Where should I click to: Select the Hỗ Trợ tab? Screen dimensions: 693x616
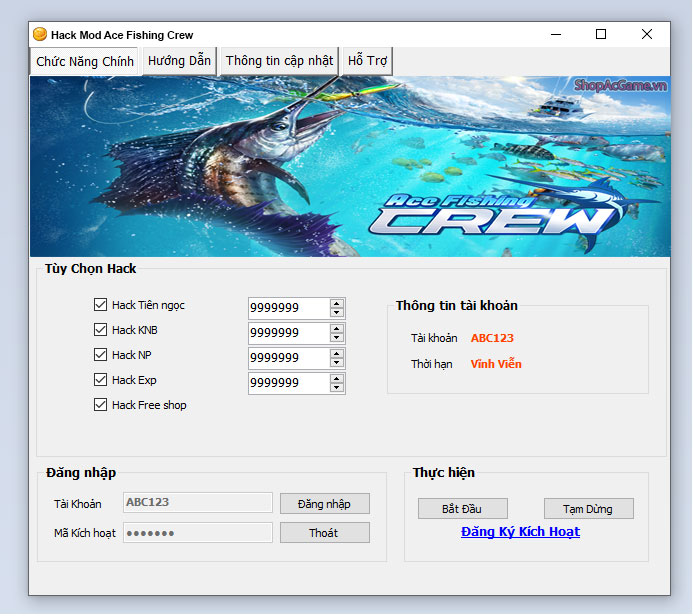pyautogui.click(x=367, y=61)
